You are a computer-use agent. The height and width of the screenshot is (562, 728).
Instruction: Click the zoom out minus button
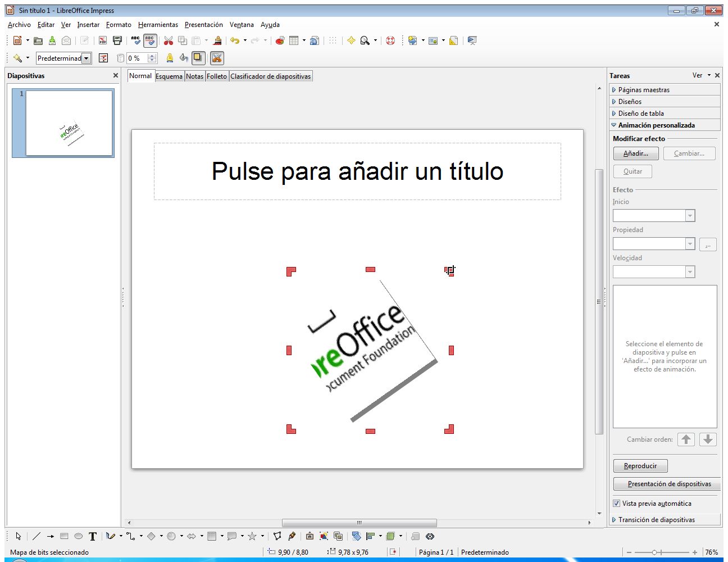629,552
